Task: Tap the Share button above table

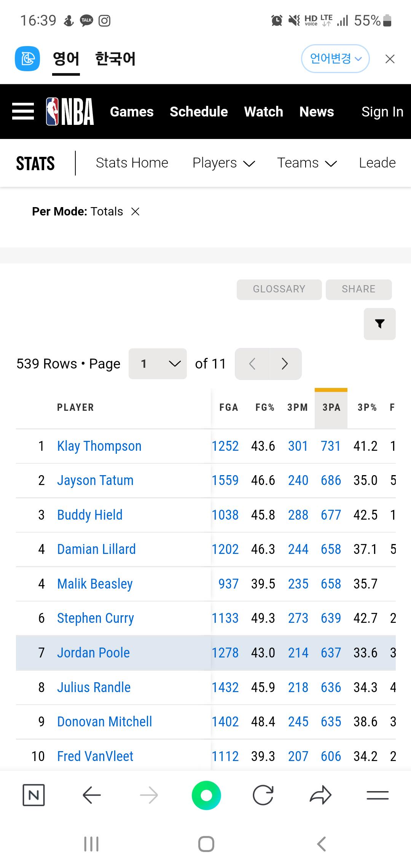Action: [359, 289]
